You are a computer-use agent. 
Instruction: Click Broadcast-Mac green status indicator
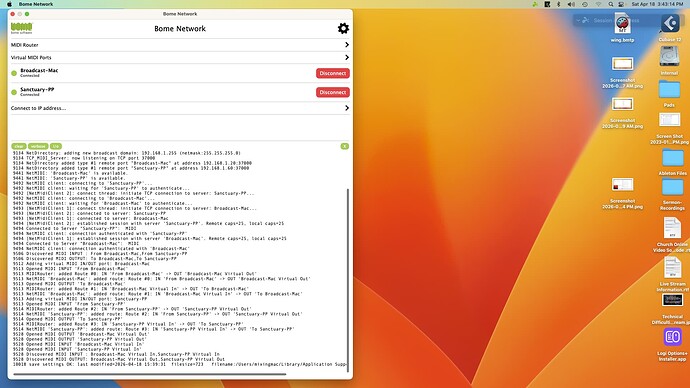point(14,73)
